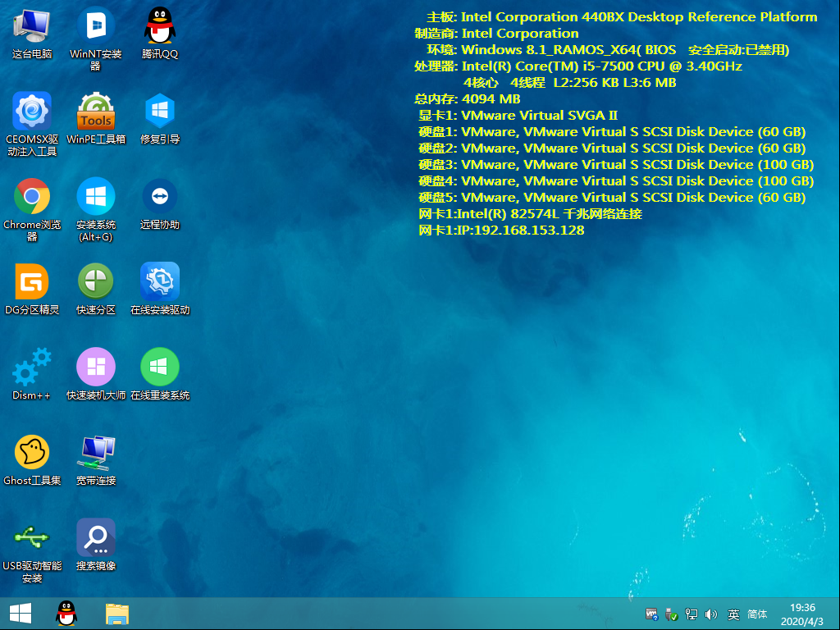Screen dimensions: 840x630
Task: Click the 网卡1 Intel 82574L adapter line
Action: (x=530, y=214)
